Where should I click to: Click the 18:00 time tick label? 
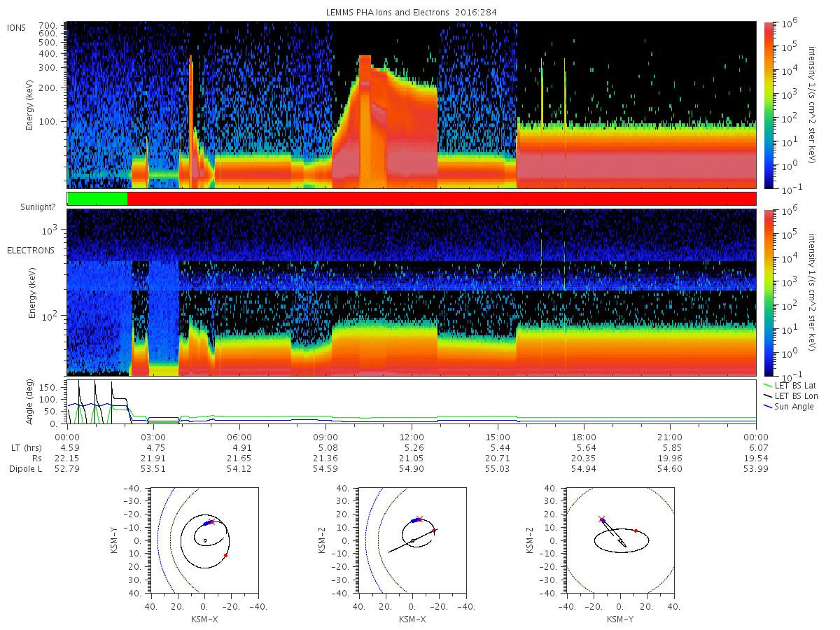(584, 437)
